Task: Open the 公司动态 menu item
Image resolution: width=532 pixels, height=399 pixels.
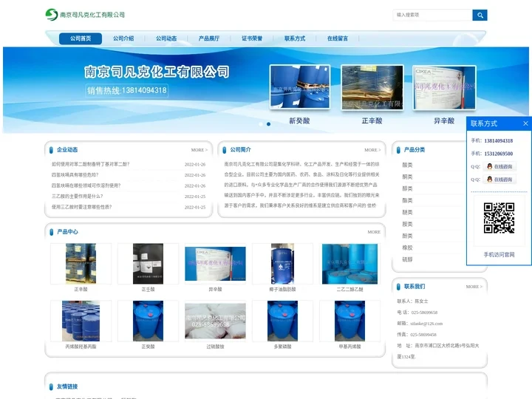Action: tap(166, 38)
